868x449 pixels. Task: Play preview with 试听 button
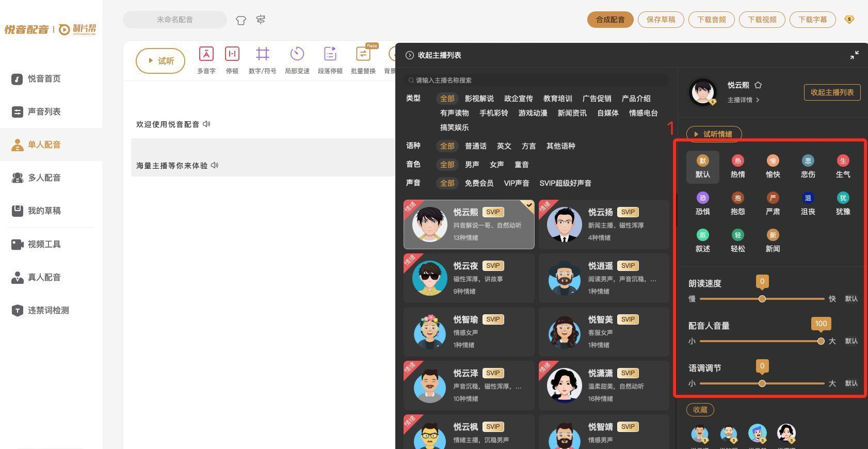coord(160,61)
